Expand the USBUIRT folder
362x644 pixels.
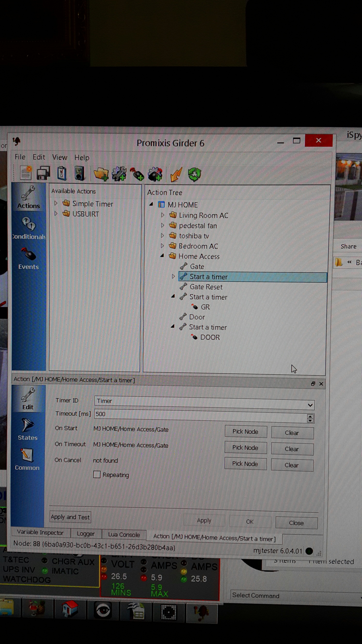coord(56,213)
